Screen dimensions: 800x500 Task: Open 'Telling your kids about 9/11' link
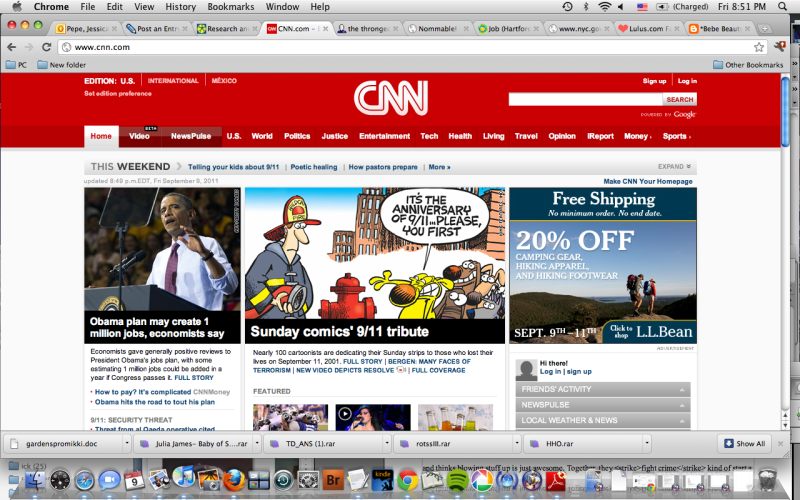click(x=233, y=167)
